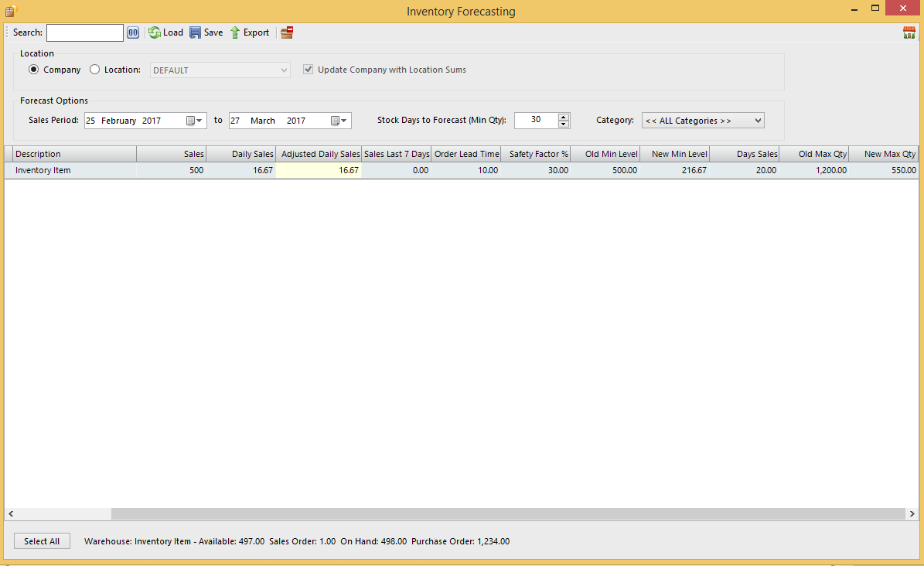Click the box icon with red badge
This screenshot has width=924, height=566.
(287, 32)
